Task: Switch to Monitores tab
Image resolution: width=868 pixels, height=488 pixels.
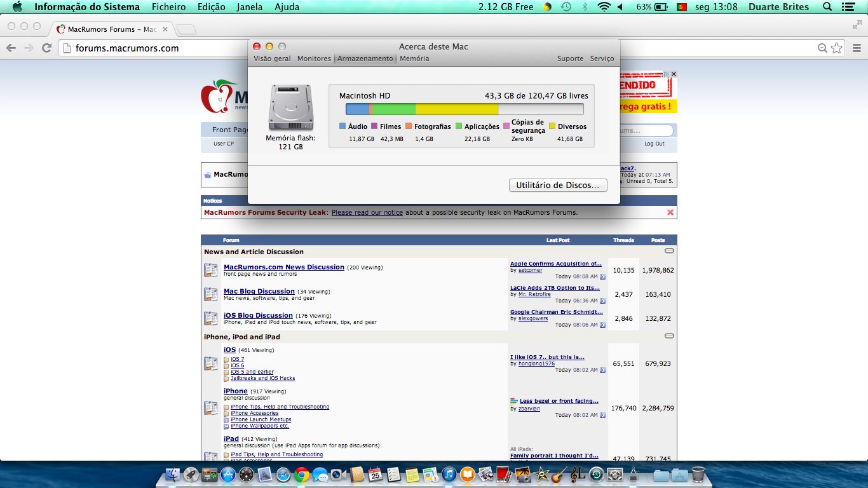Action: tap(314, 58)
